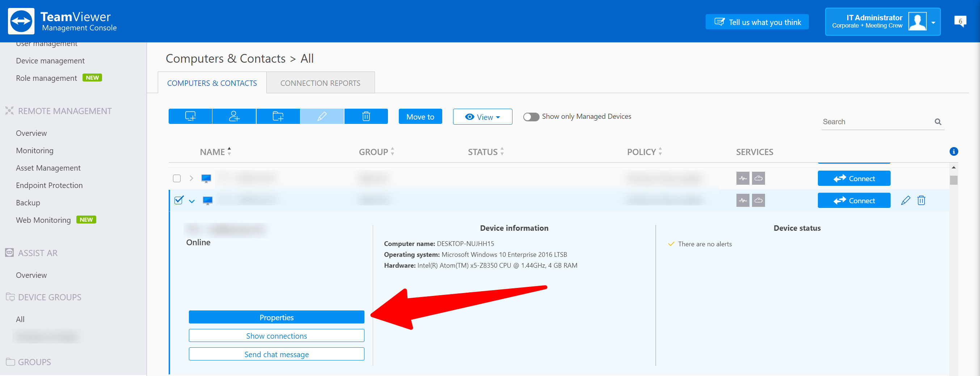Screen dimensions: 980x376
Task: Click the delete trash toolbar icon
Action: pyautogui.click(x=366, y=116)
